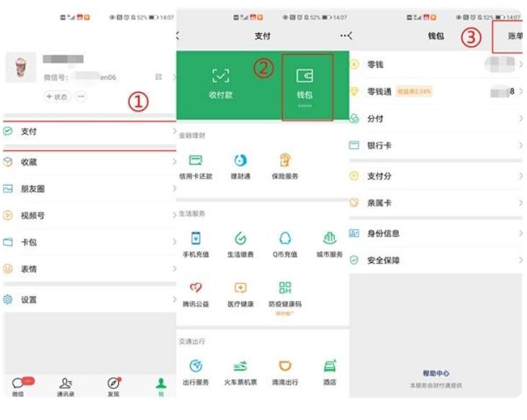The height and width of the screenshot is (420, 527).
Task: Open 医疗健康 medical health
Action: [240, 295]
